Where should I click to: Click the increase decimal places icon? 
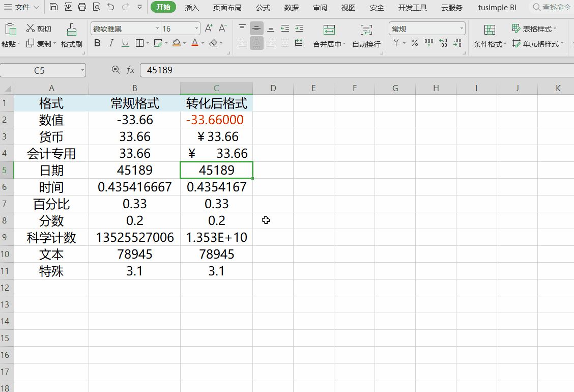point(443,43)
